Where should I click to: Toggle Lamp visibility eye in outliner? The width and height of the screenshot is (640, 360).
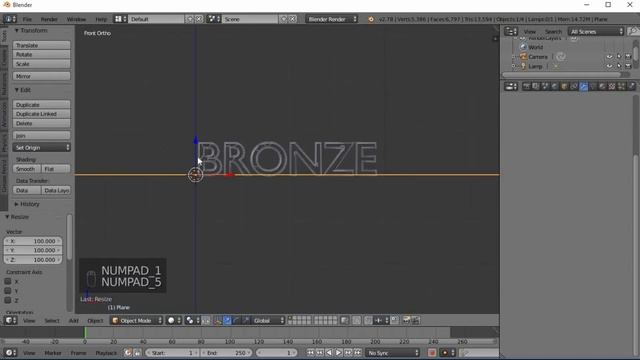point(609,66)
